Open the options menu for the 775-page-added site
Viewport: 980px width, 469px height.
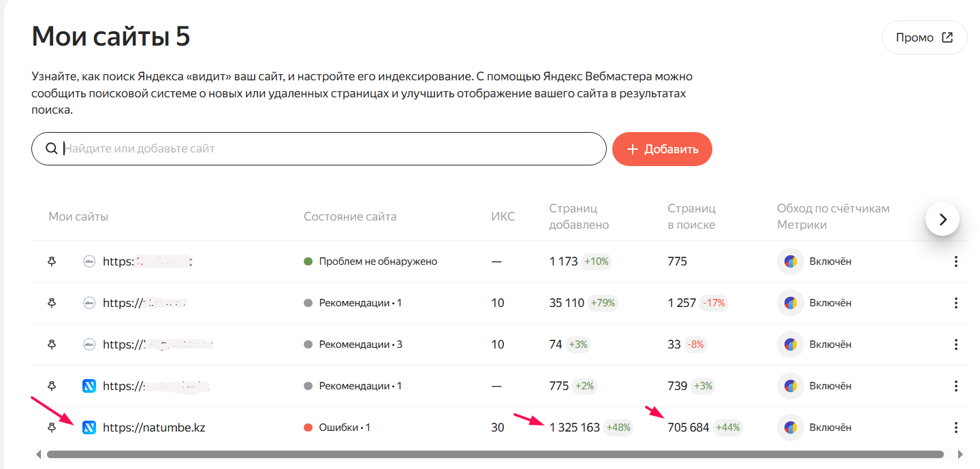point(956,386)
